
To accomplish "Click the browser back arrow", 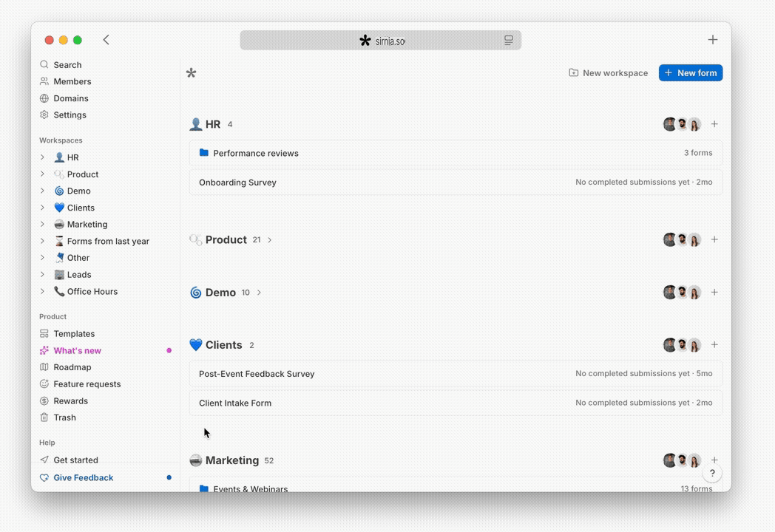I will point(106,40).
